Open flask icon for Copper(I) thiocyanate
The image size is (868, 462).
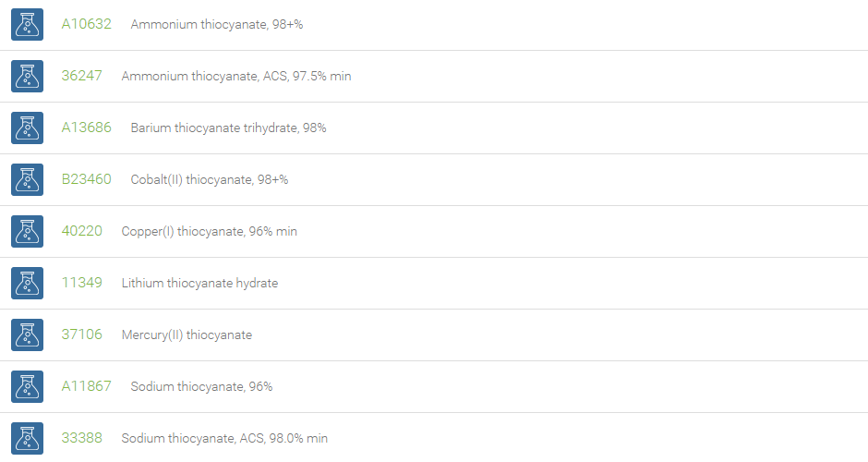pyautogui.click(x=27, y=231)
